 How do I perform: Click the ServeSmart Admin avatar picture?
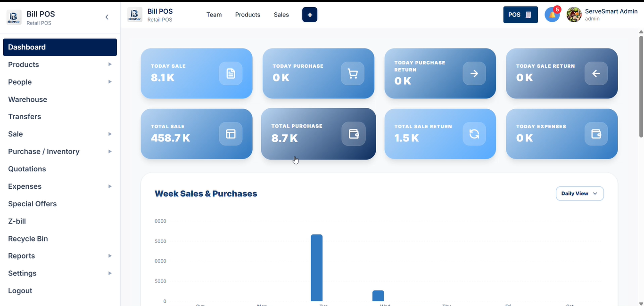point(574,15)
